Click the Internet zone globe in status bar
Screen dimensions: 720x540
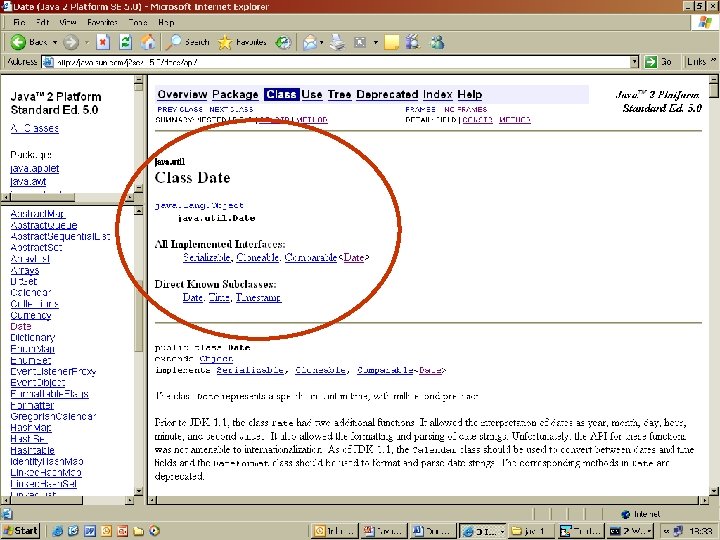625,514
